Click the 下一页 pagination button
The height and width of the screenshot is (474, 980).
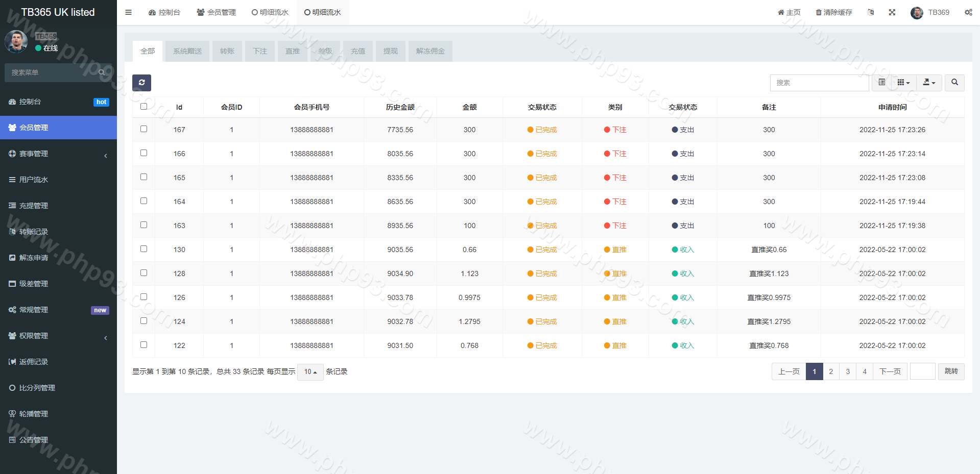click(x=890, y=371)
